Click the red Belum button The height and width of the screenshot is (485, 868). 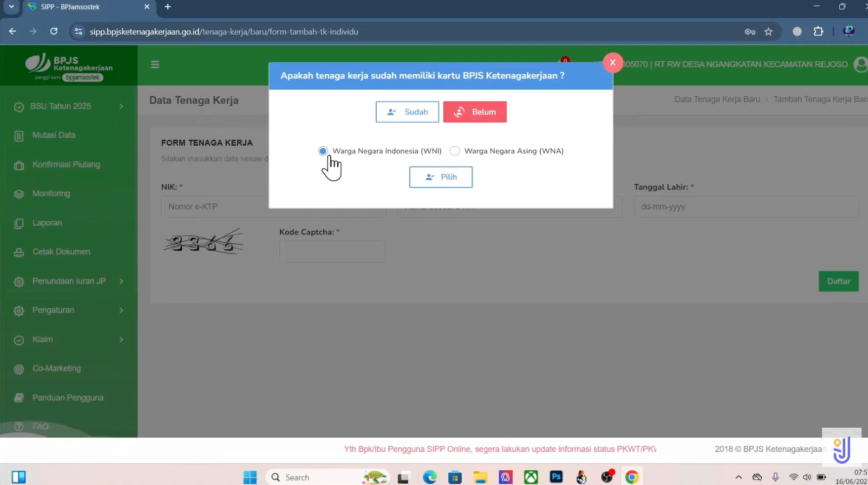click(x=475, y=112)
